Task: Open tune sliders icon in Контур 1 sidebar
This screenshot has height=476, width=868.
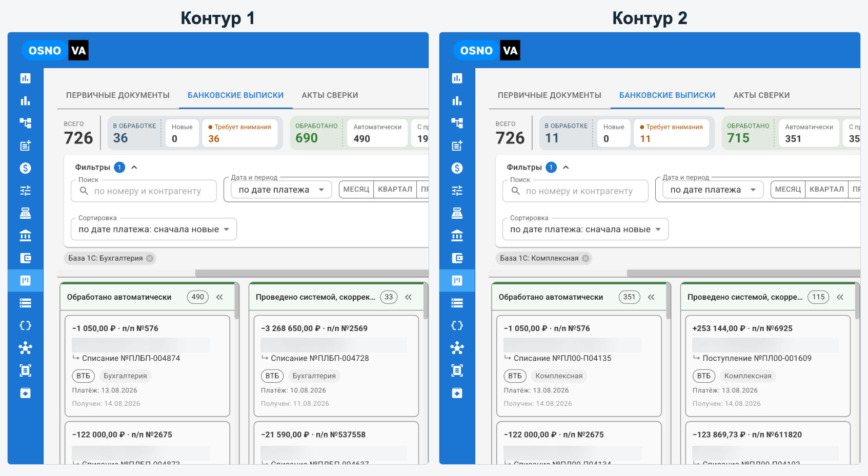Action: point(25,191)
